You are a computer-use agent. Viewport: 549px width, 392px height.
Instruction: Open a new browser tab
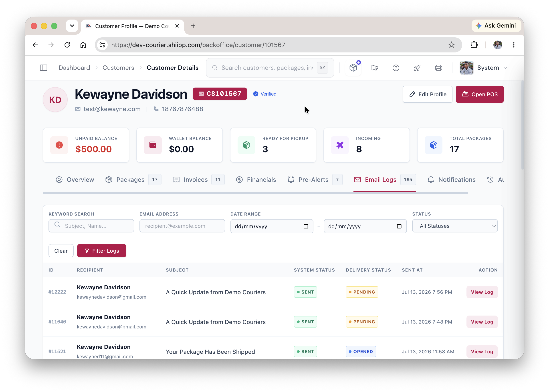tap(193, 26)
